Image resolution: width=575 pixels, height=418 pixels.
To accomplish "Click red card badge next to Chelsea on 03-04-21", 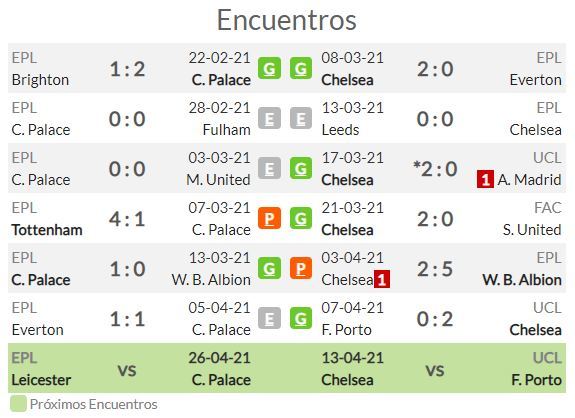I will [381, 280].
